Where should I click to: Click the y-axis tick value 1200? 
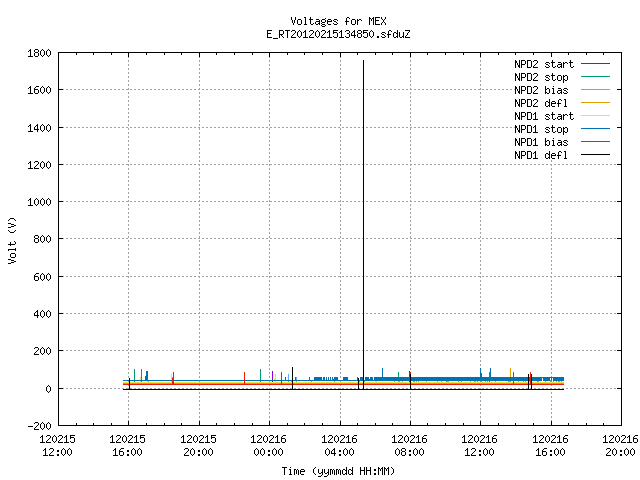[39, 165]
